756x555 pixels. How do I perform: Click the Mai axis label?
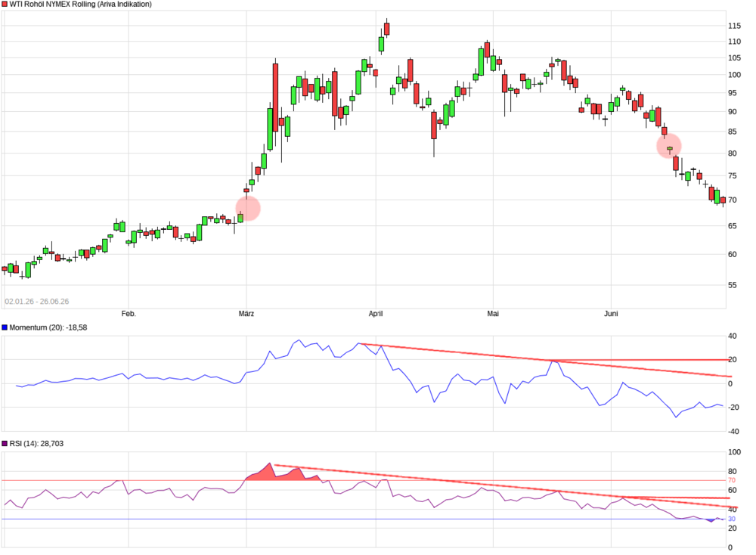coord(493,314)
